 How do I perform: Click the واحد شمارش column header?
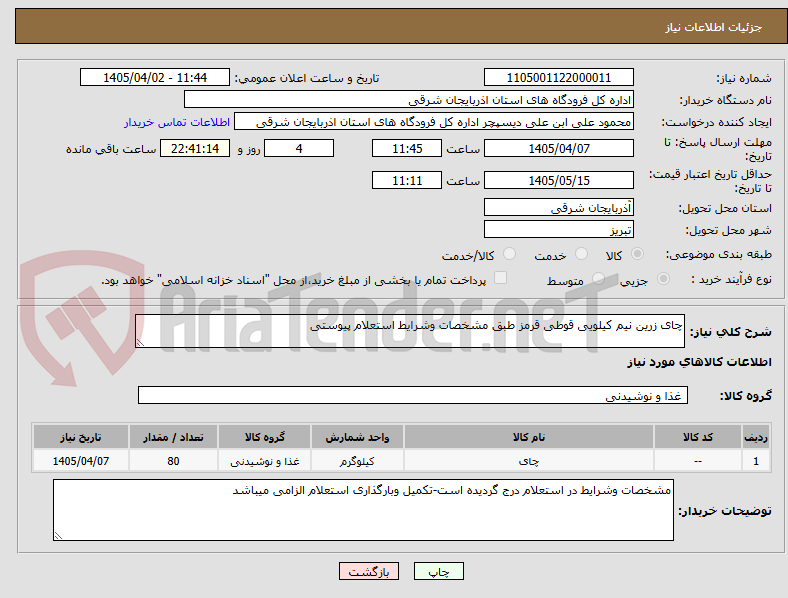357,437
